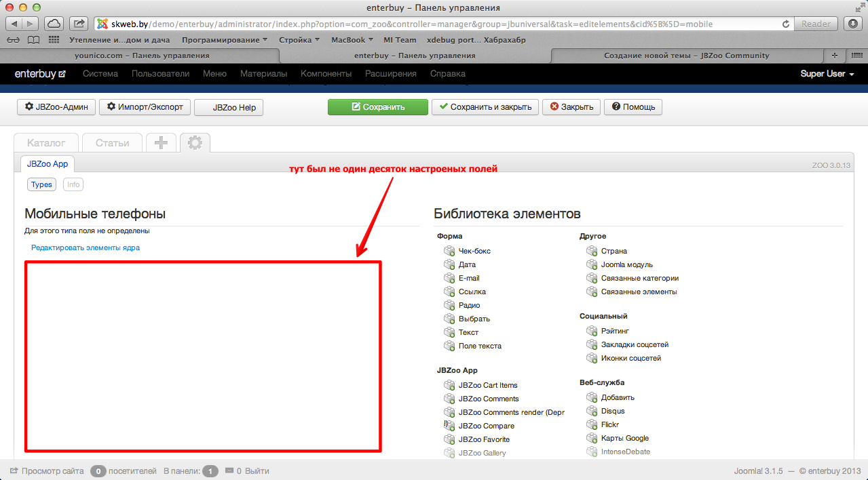Open the reading list glasses icon
The height and width of the screenshot is (480, 868).
click(14, 40)
